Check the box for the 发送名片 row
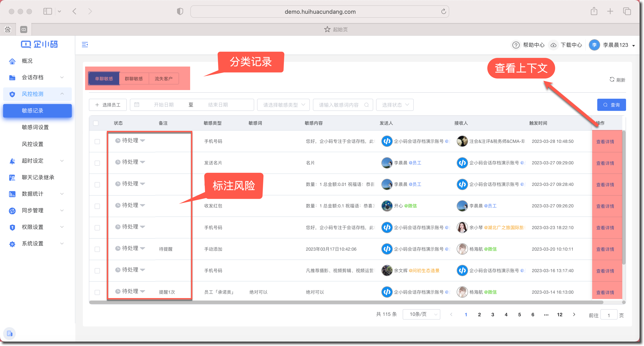 (x=97, y=163)
